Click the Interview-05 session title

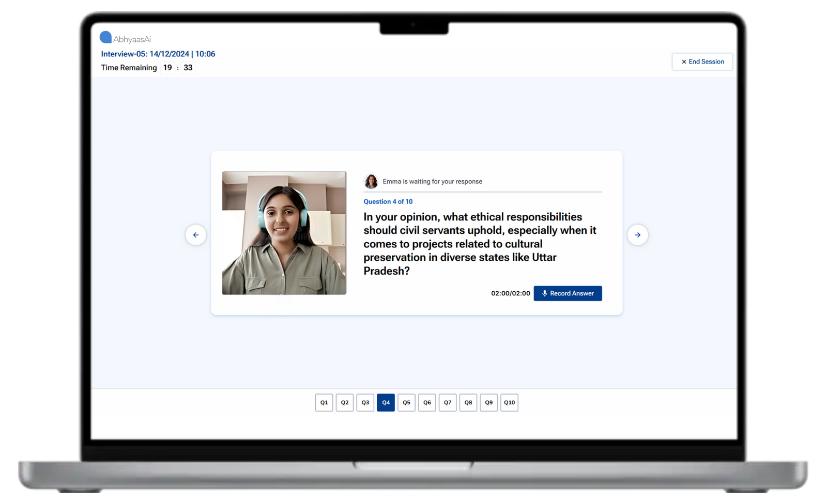158,54
